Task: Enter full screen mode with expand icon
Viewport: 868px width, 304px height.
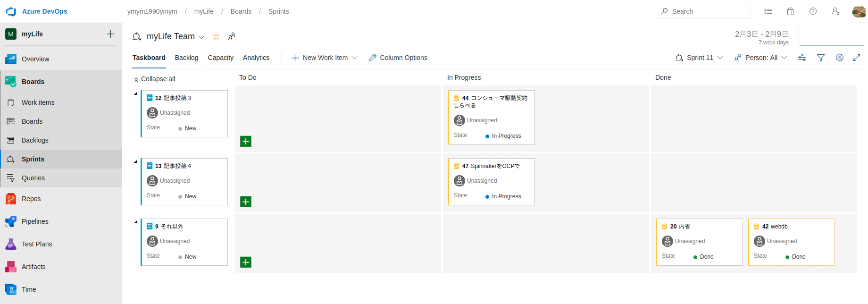Action: pos(857,58)
